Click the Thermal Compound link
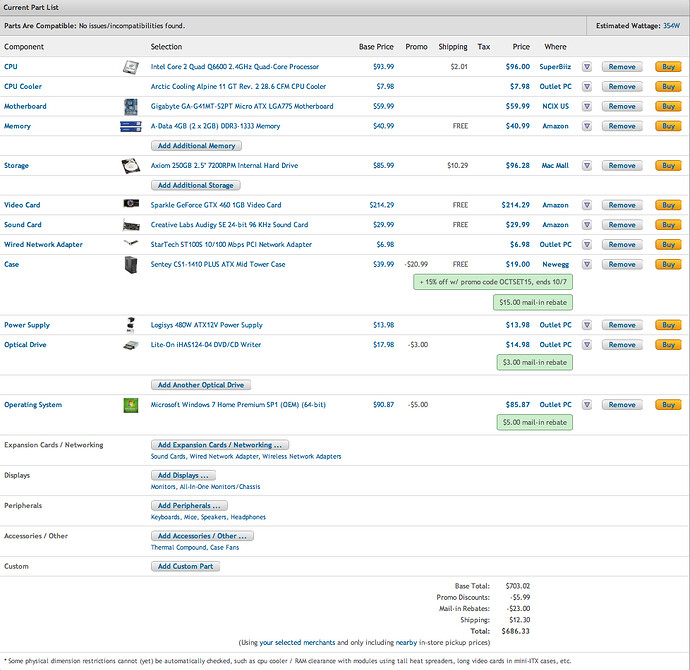The width and height of the screenshot is (690, 670). point(178,548)
